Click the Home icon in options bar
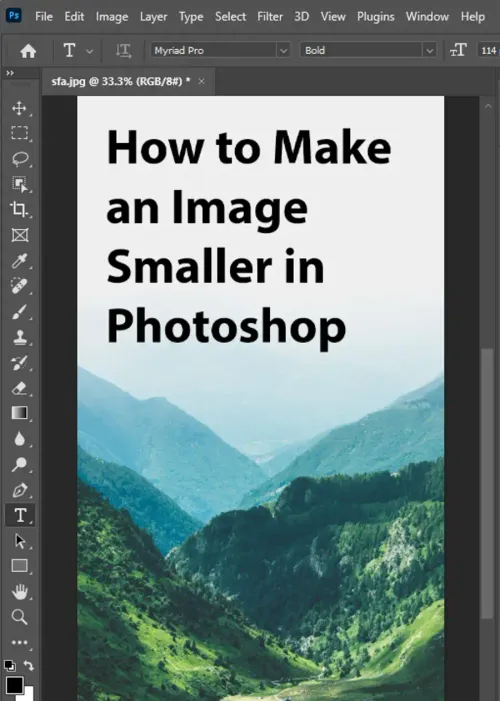 pos(28,51)
